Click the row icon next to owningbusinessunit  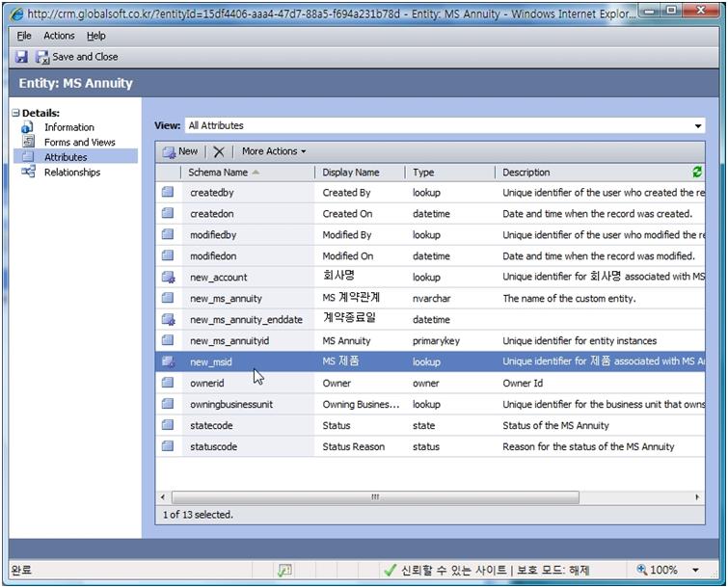168,404
